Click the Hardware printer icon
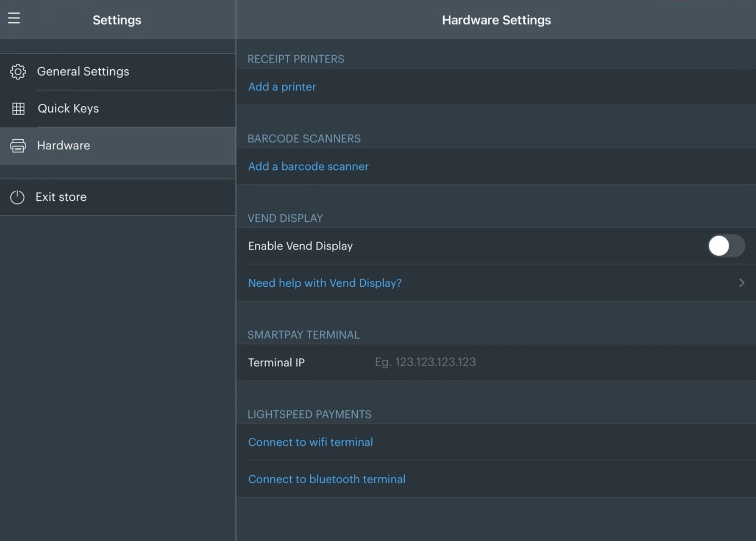 coord(18,146)
